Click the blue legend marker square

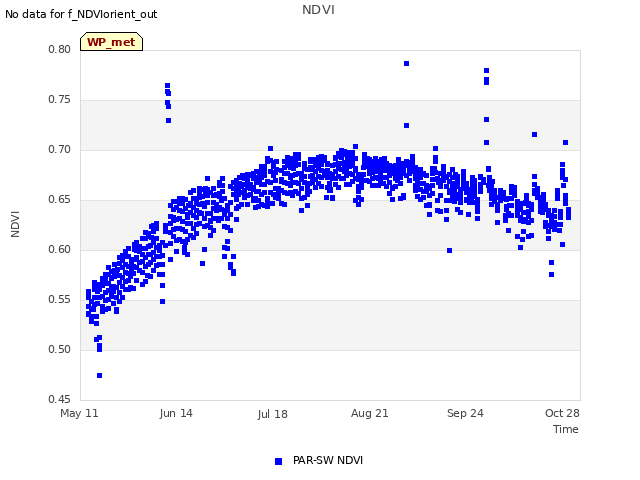point(278,461)
